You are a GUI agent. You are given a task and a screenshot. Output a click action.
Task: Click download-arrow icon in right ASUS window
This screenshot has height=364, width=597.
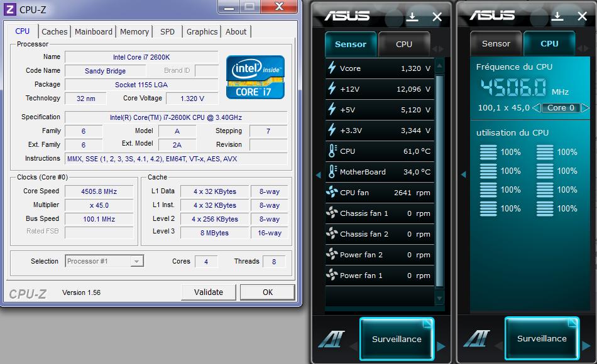point(557,16)
